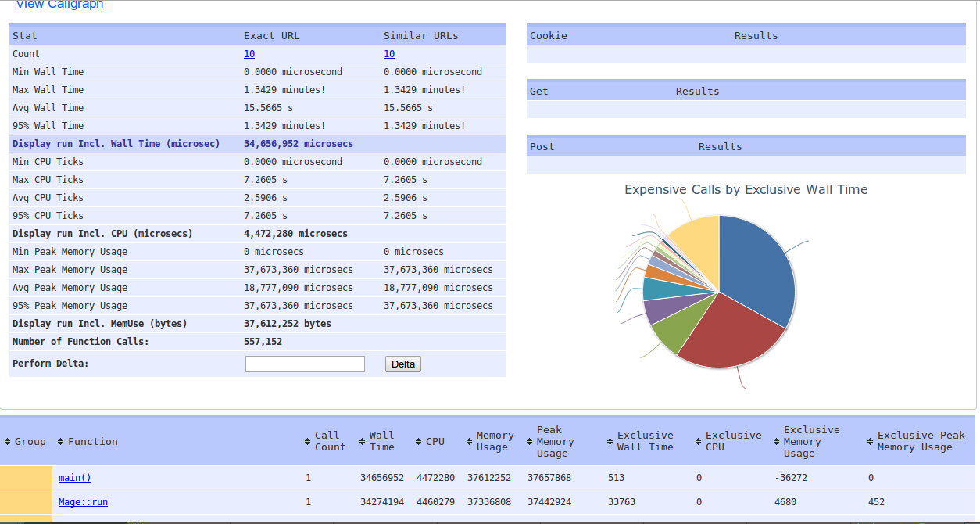Screen dimensions: 980x524
Task: Click sort icon beside CPU header
Action: pyautogui.click(x=419, y=442)
